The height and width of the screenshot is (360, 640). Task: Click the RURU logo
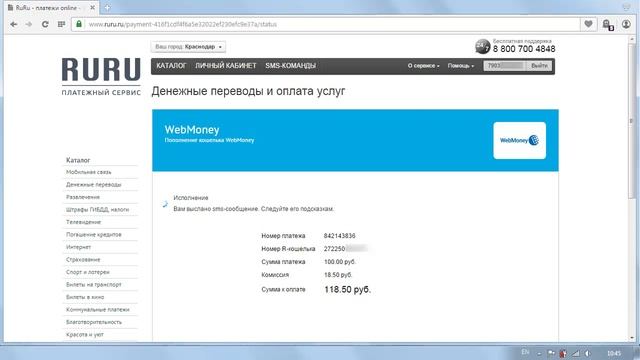(101, 76)
